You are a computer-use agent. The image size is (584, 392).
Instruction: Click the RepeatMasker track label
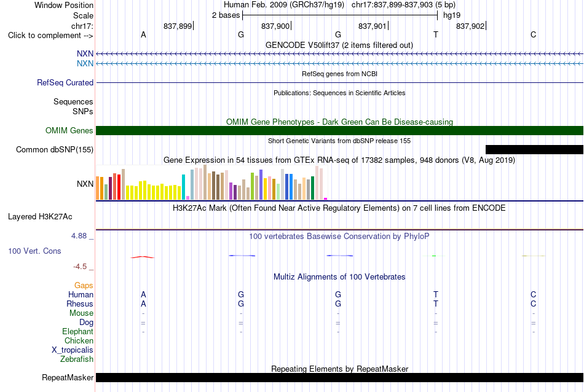(x=68, y=377)
